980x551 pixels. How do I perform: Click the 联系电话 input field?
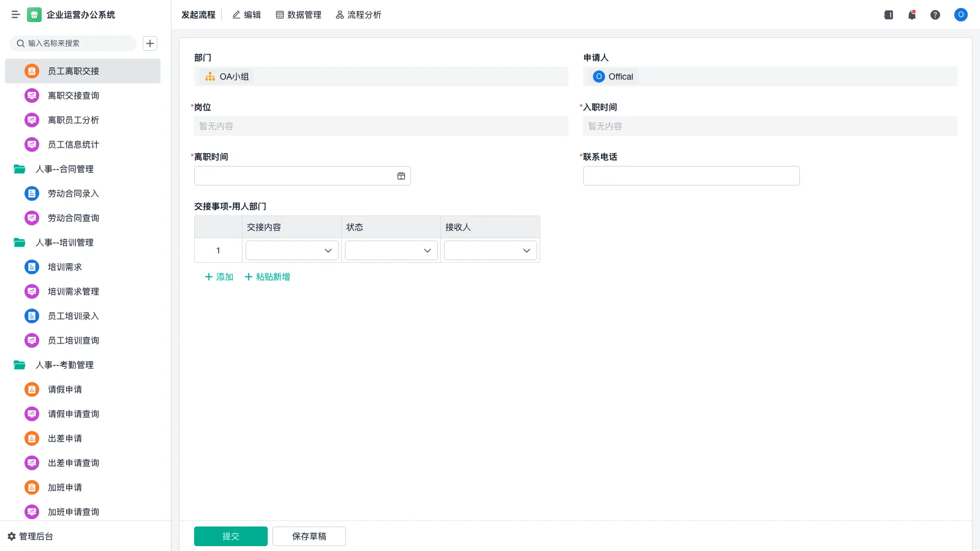coord(691,176)
